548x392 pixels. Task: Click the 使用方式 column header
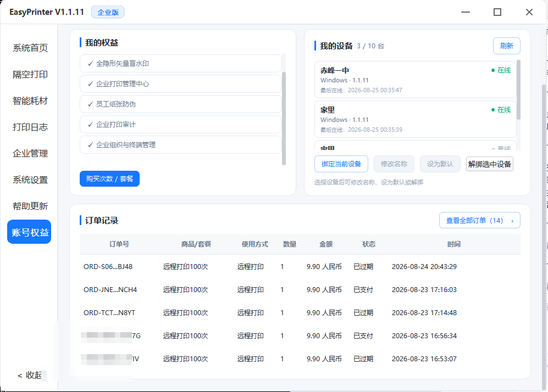[x=255, y=244]
